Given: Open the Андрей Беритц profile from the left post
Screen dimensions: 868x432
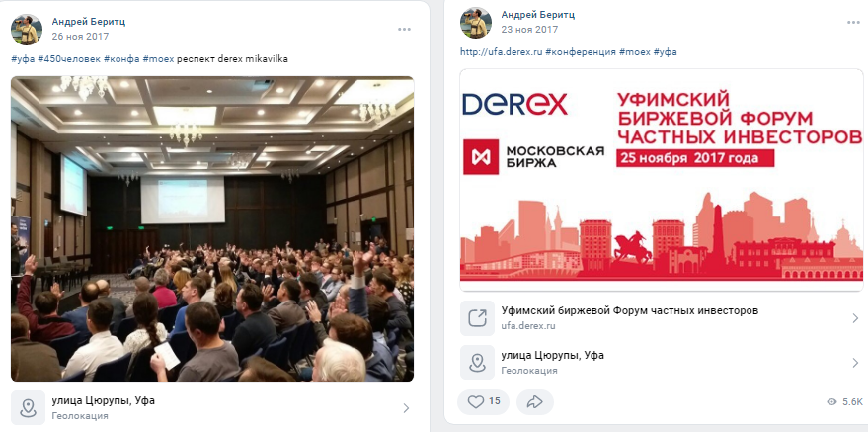Looking at the screenshot, I should tap(89, 21).
